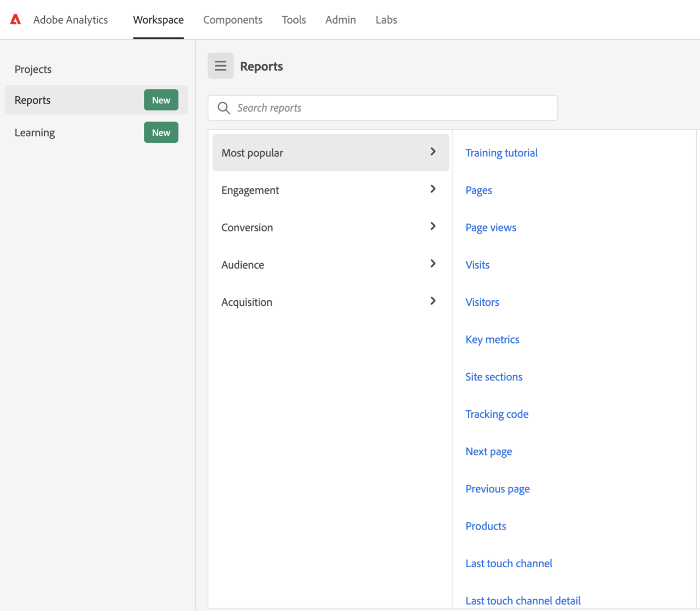Expand the Acquisition chevron arrow

pos(433,301)
